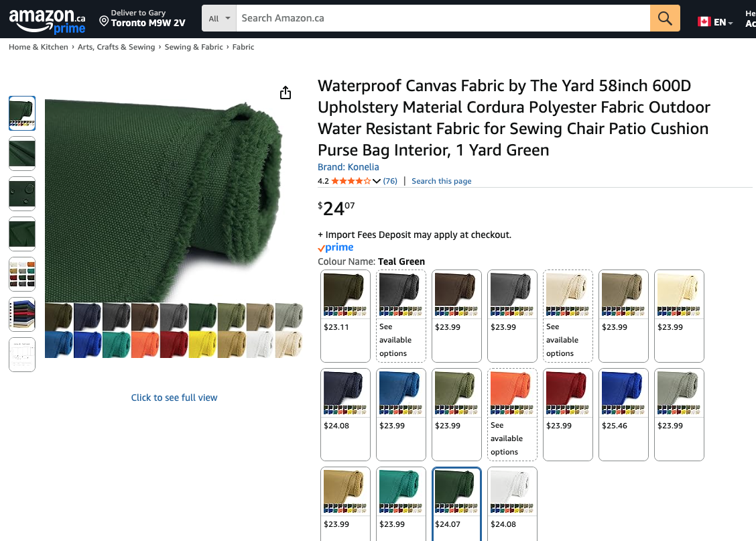This screenshot has width=756, height=541.
Task: Open Home & Kitchen breadcrumb
Action: (38, 47)
